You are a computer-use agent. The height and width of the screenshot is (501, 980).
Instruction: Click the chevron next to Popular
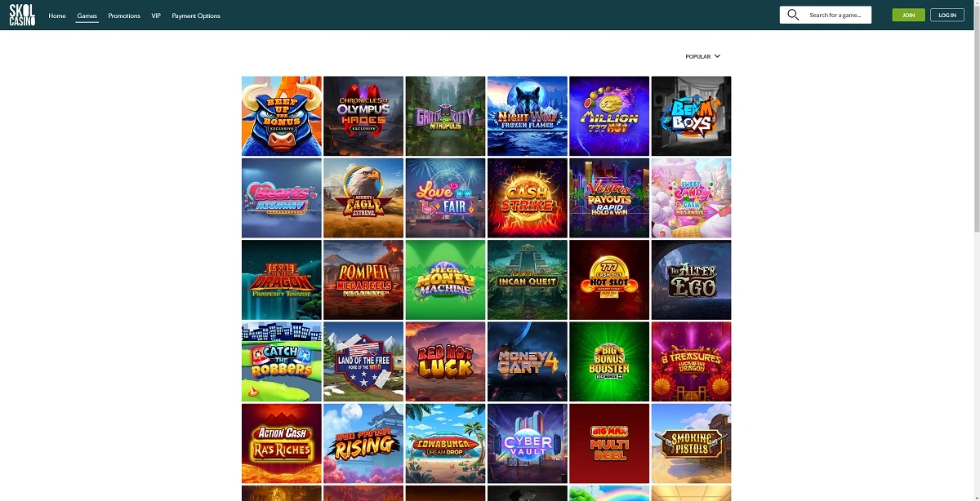(x=717, y=56)
